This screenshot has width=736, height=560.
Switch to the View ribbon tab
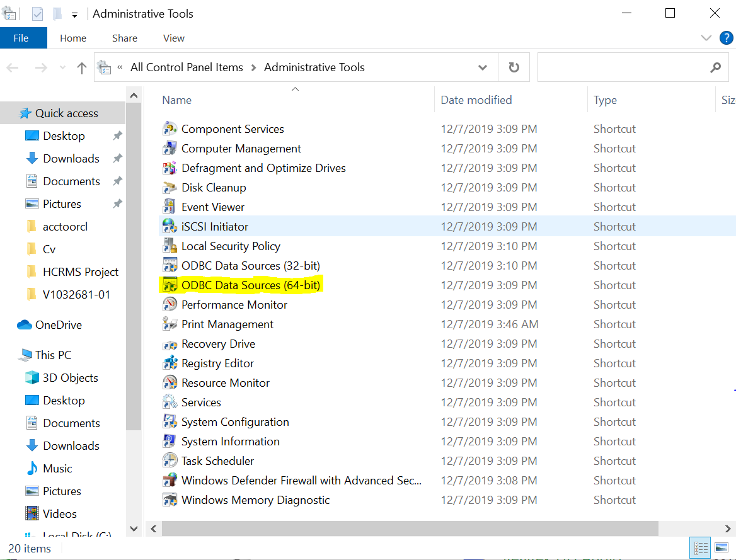(x=174, y=38)
